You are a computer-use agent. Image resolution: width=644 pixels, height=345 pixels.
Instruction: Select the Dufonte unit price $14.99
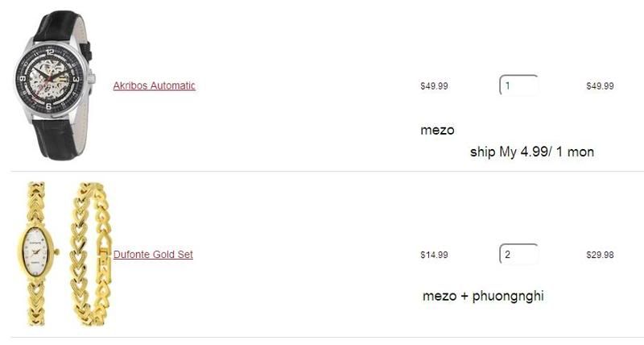coord(434,256)
